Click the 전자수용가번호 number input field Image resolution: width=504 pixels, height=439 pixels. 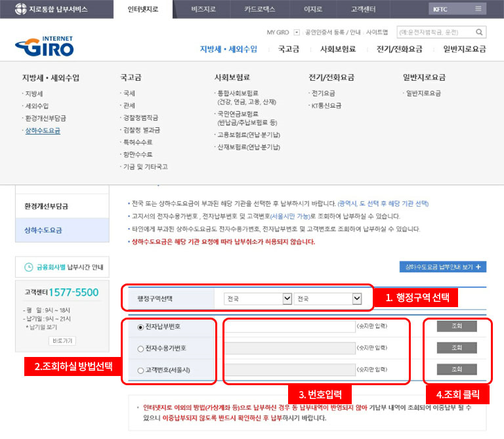click(x=290, y=348)
